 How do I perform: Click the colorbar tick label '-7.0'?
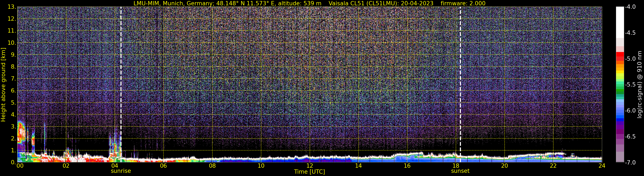tap(630, 163)
